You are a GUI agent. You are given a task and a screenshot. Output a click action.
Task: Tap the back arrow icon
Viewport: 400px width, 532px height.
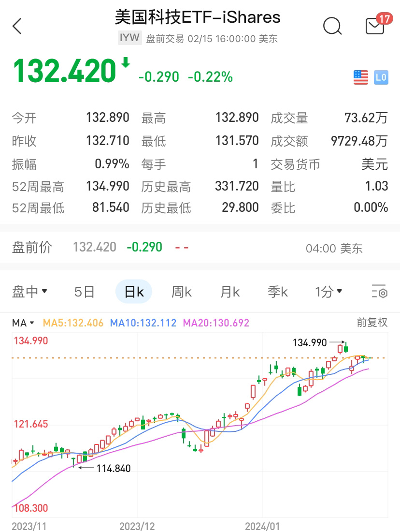click(17, 26)
